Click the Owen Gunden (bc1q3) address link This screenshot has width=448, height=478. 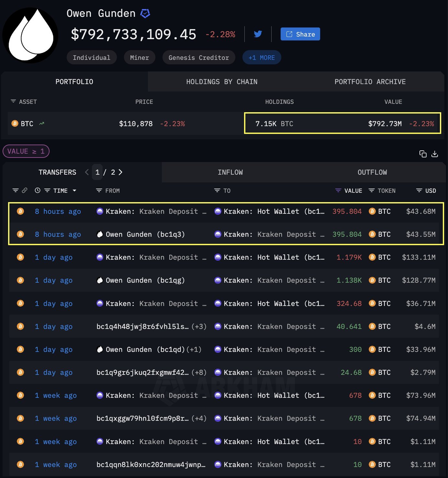click(x=144, y=234)
